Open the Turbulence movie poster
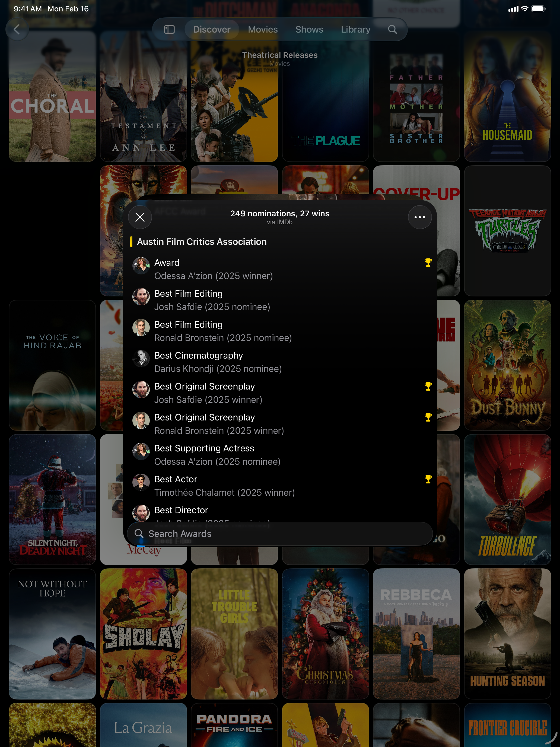The image size is (560, 747). [x=507, y=499]
